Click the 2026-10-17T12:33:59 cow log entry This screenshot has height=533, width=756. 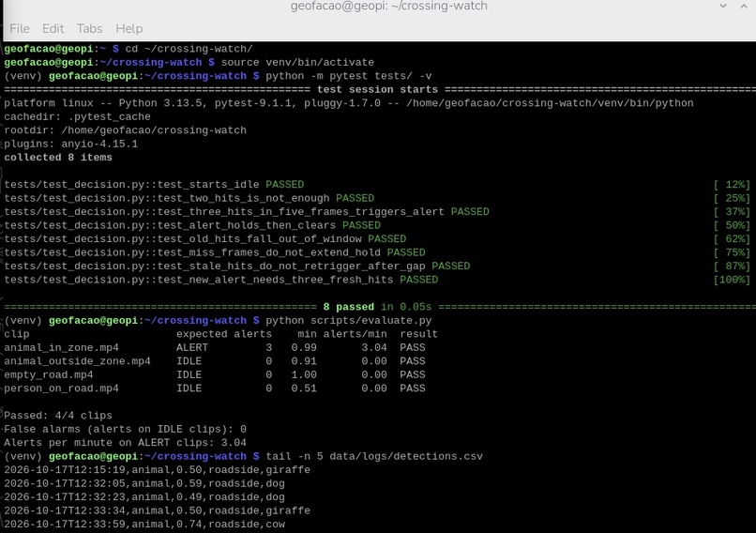point(144,524)
